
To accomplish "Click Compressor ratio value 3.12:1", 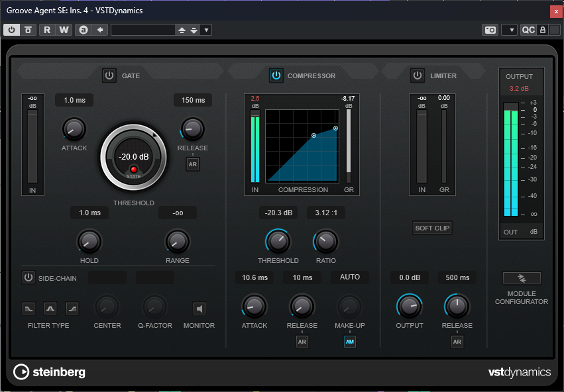I will tap(326, 213).
